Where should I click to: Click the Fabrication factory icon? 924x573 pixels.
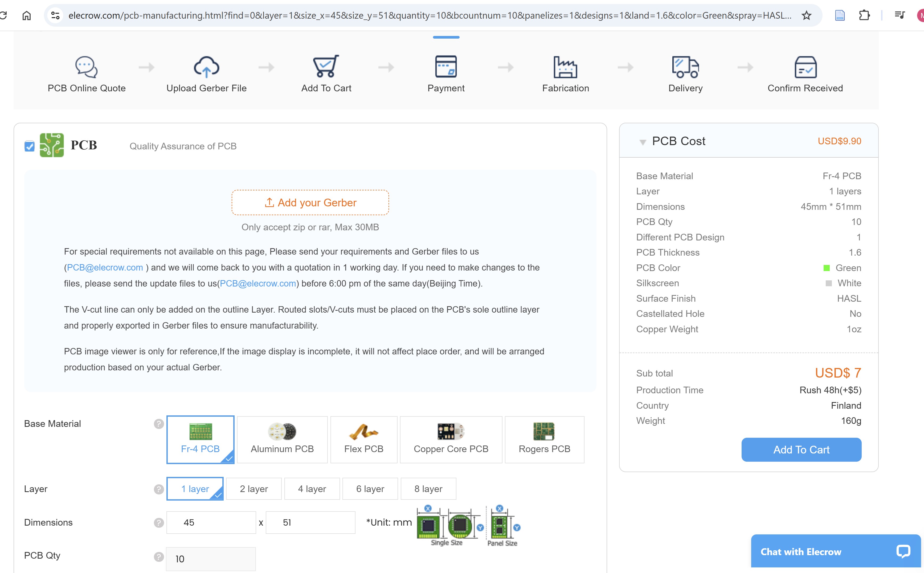[565, 67]
